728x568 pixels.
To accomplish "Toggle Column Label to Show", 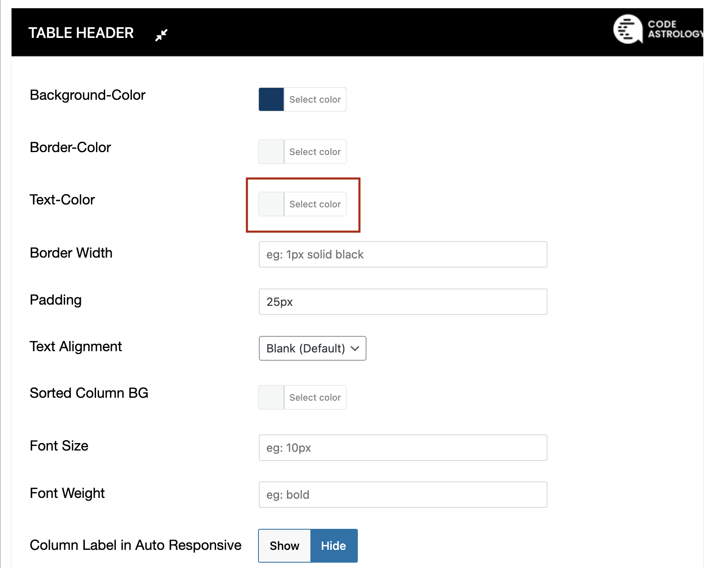I will (x=284, y=546).
